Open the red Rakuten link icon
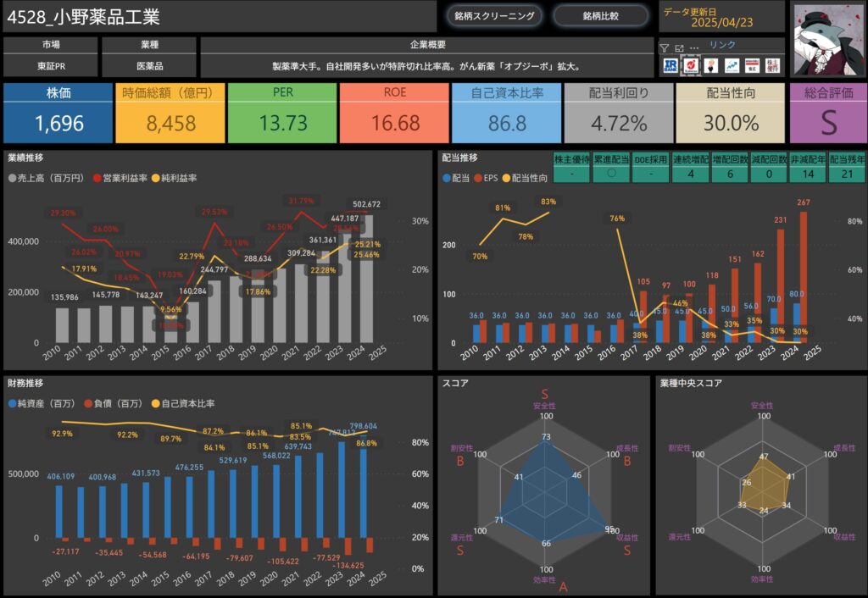Viewport: 868px width, 598px height. coord(690,66)
